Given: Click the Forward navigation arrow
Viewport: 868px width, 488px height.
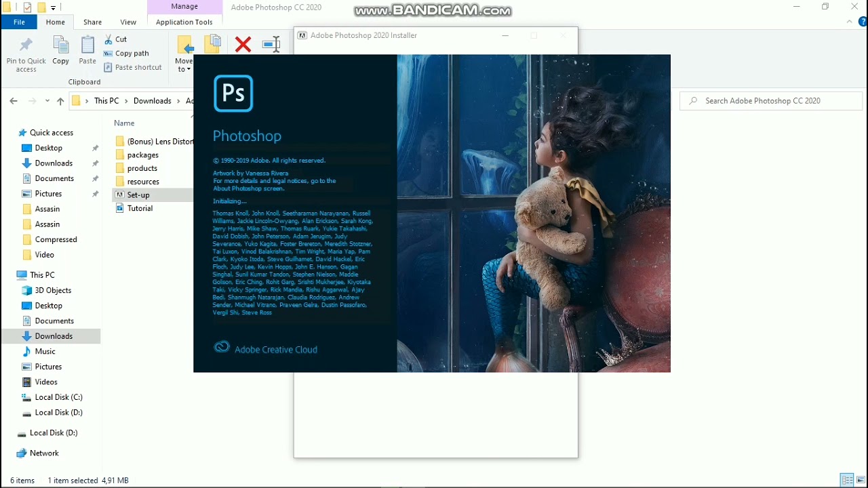Looking at the screenshot, I should click(32, 101).
